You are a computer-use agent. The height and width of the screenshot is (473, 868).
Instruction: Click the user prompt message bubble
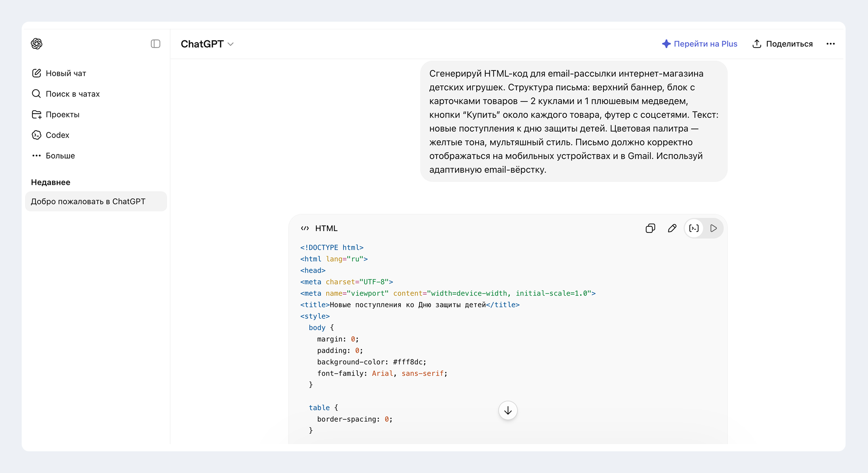tap(574, 122)
